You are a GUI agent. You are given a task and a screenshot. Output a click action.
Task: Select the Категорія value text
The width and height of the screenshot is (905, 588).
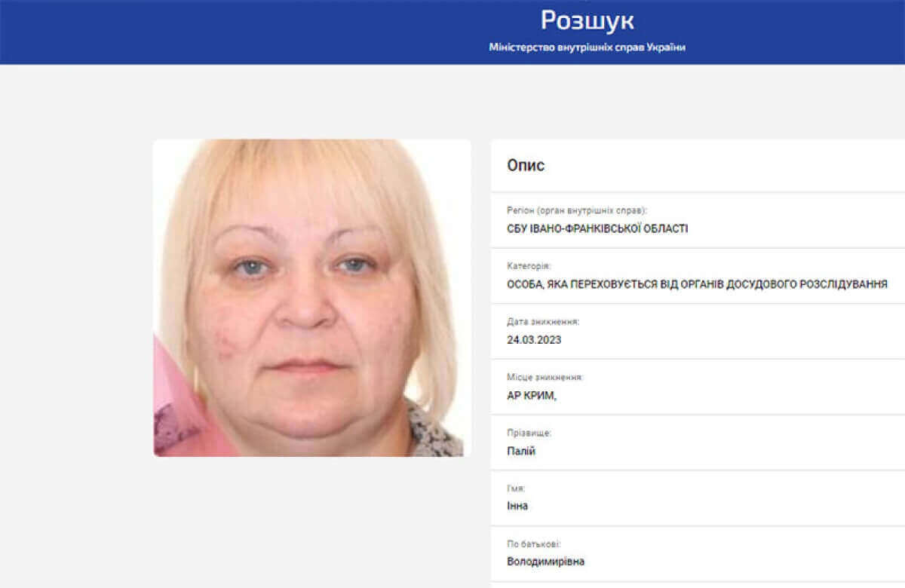[x=697, y=284]
